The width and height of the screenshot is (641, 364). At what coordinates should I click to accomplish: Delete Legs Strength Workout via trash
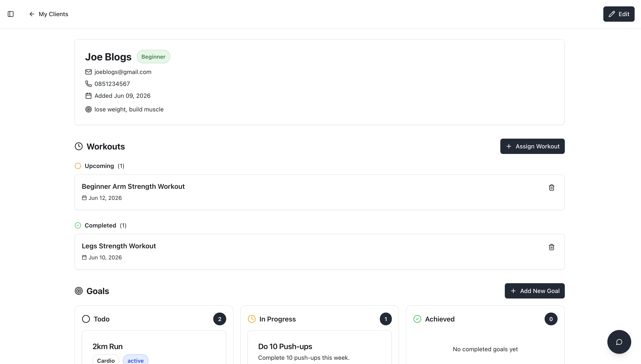point(551,247)
